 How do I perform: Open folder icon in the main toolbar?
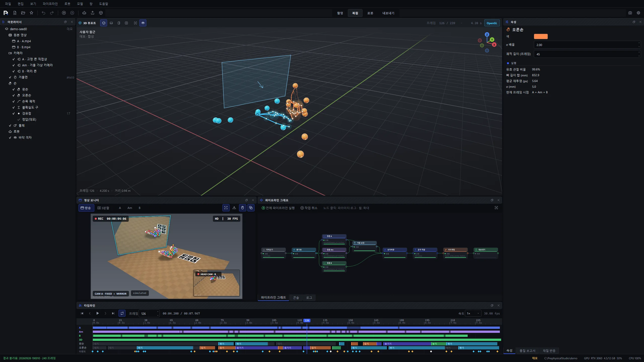(23, 13)
